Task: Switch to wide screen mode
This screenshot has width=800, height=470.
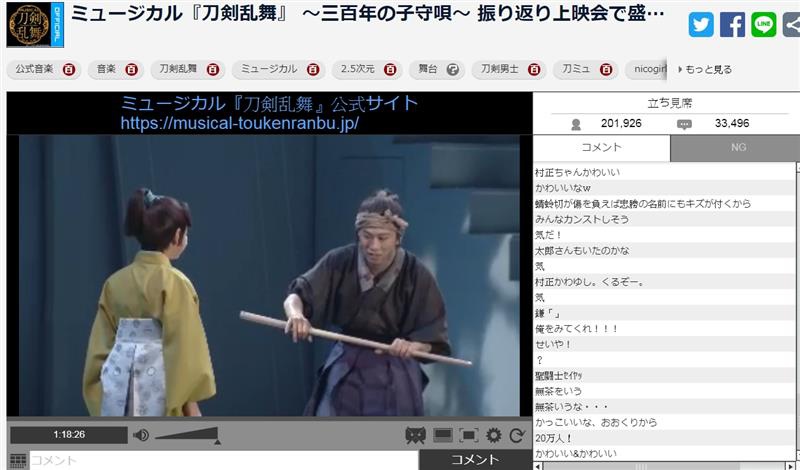Action: click(x=442, y=435)
